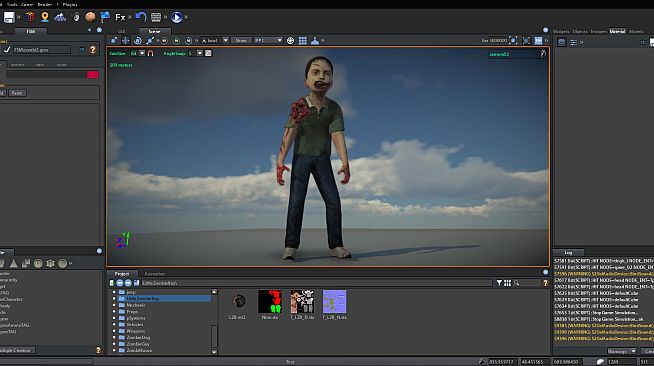Start the game simulation play button

(176, 17)
